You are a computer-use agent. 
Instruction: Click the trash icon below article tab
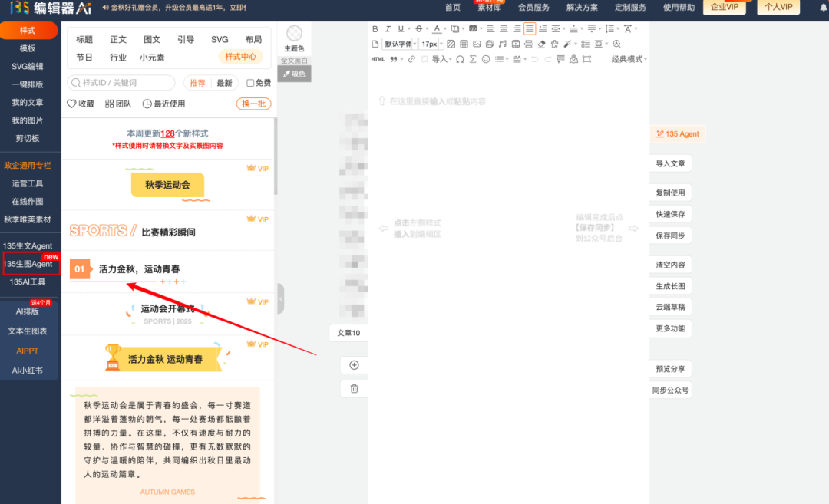[x=354, y=389]
